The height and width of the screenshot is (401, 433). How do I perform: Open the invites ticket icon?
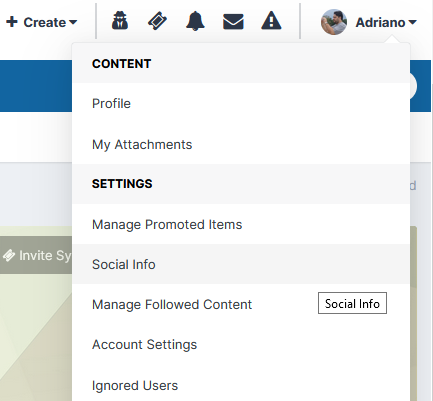point(157,21)
